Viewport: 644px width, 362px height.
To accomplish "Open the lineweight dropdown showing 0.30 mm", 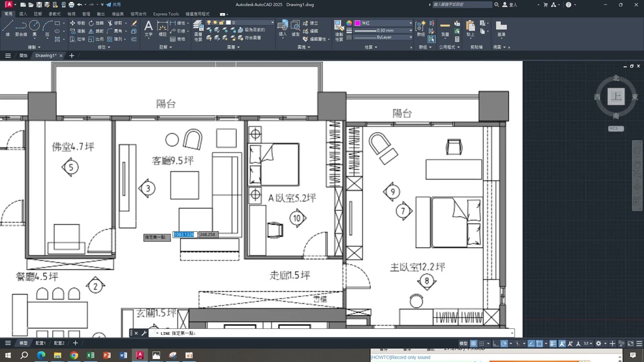I will pos(383,30).
